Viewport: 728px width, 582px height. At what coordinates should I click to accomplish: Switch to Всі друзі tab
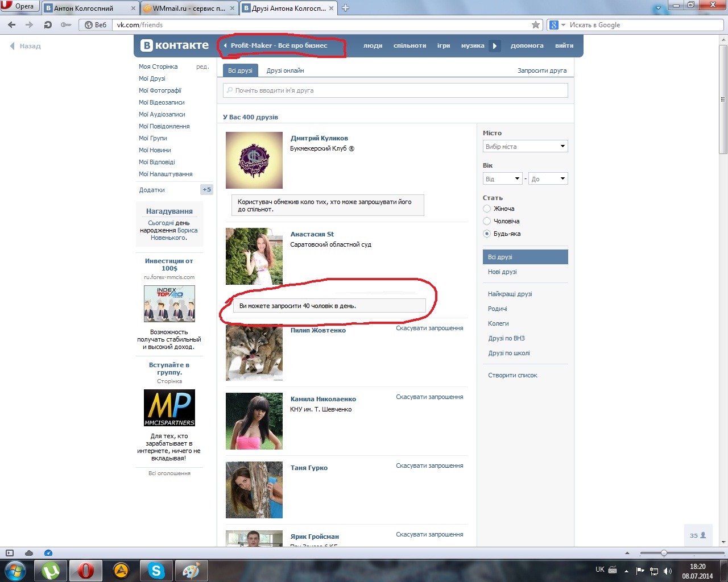[x=240, y=70]
